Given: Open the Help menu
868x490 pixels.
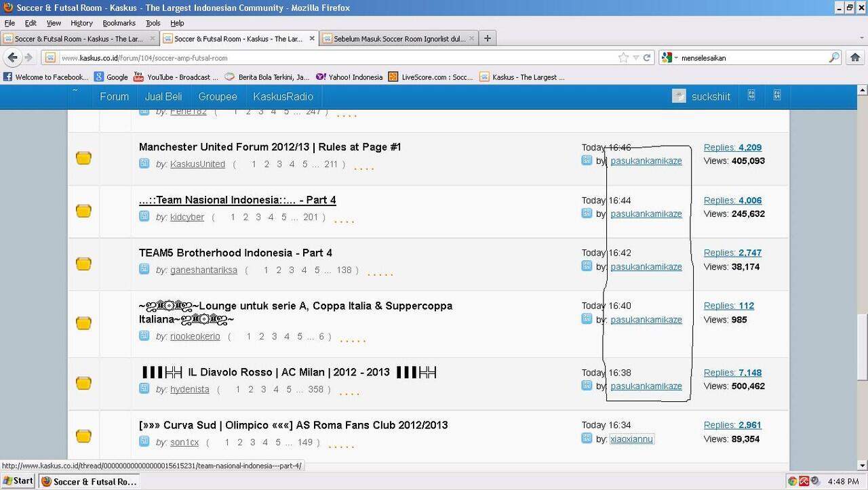Looking at the screenshot, I should [x=177, y=23].
